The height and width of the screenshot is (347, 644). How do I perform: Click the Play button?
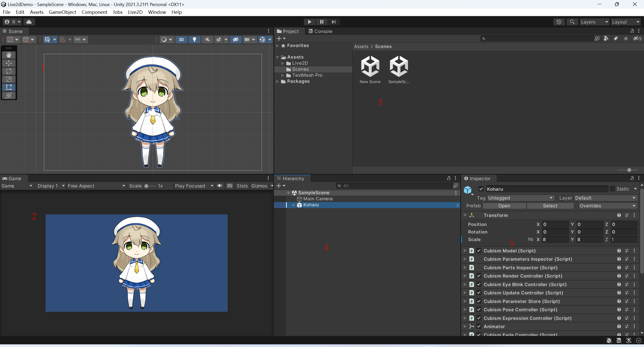309,22
